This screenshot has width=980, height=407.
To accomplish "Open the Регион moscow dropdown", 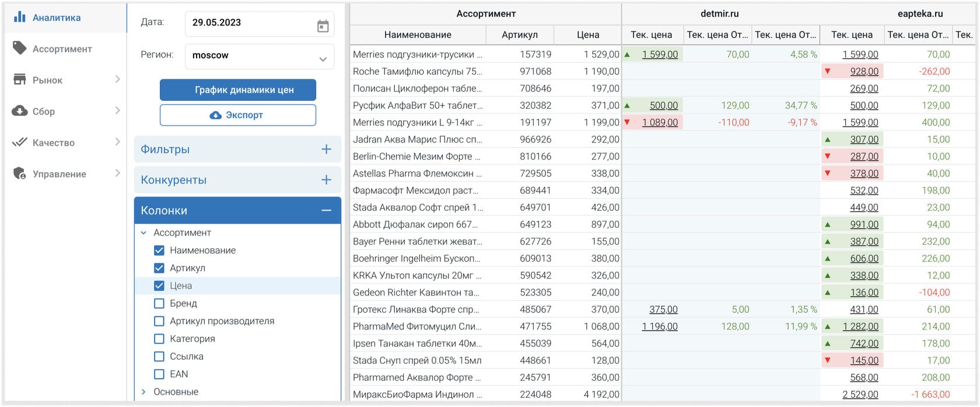I will coord(260,57).
